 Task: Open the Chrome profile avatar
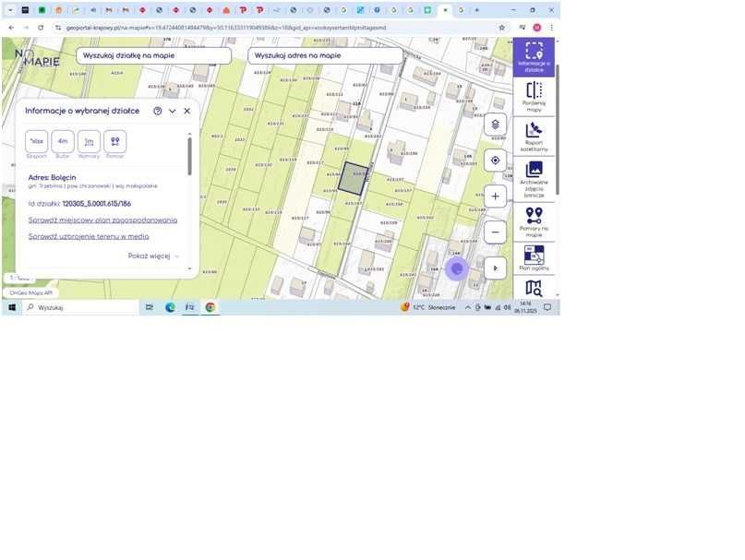click(x=537, y=28)
